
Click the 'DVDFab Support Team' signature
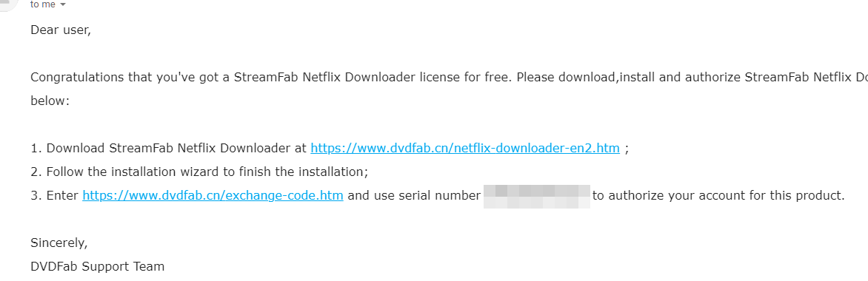98,267
